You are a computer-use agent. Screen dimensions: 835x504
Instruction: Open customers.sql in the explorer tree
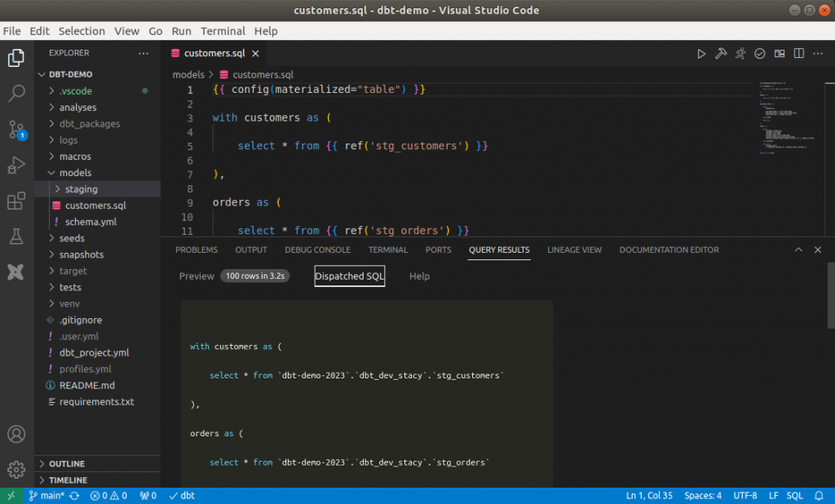(x=98, y=206)
